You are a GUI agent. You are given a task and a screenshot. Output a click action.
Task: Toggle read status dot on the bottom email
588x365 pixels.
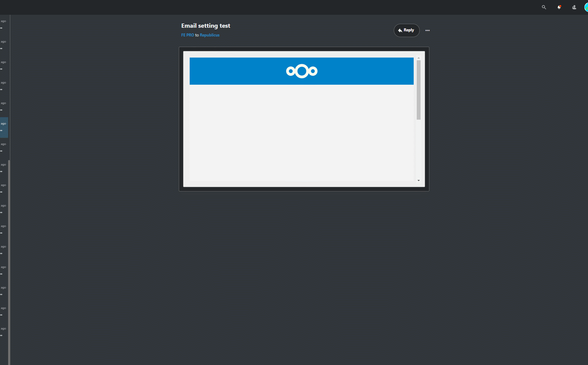click(x=2, y=335)
